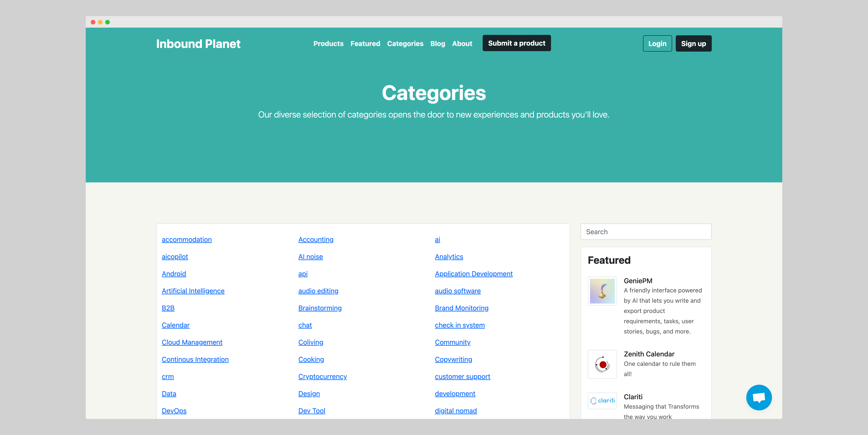Open the Products nav menu item
The image size is (868, 435).
328,44
